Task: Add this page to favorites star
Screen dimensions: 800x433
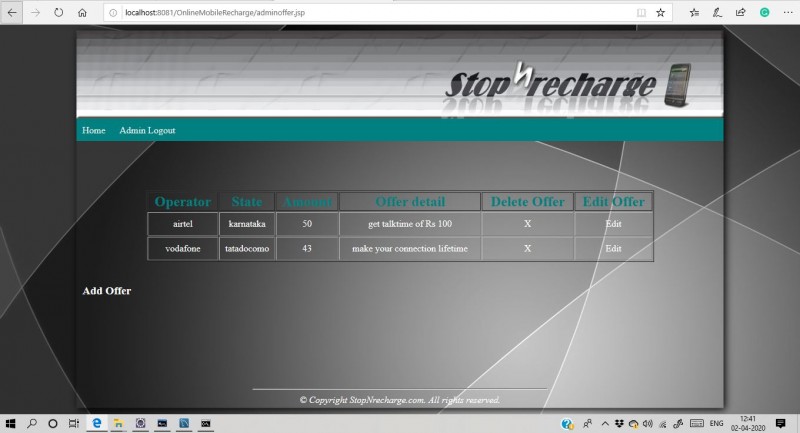Action: (661, 13)
